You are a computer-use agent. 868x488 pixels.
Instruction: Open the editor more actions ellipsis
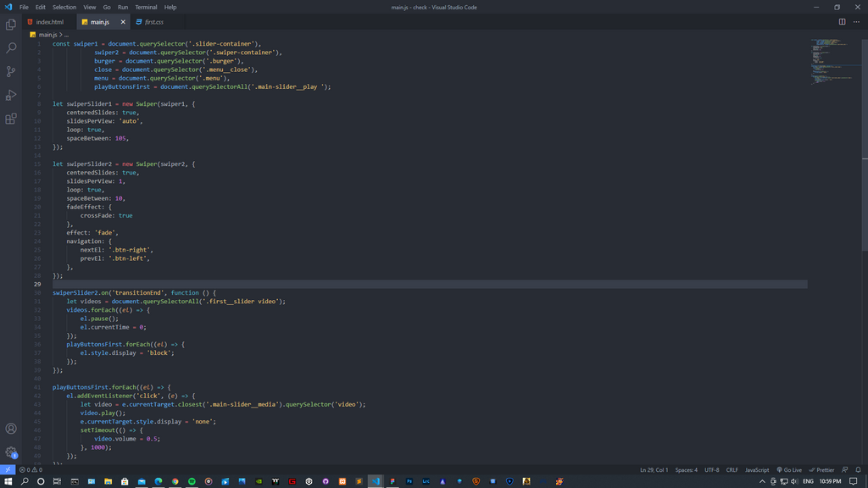click(x=856, y=21)
